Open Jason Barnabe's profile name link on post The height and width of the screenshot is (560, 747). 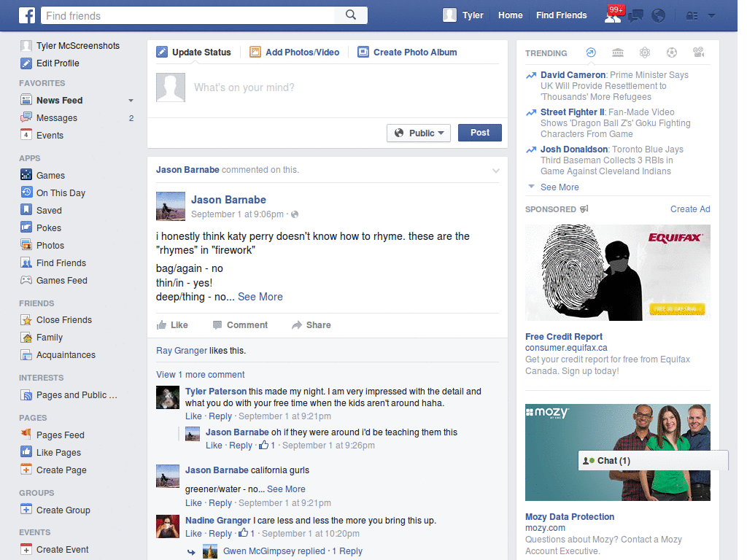(228, 200)
